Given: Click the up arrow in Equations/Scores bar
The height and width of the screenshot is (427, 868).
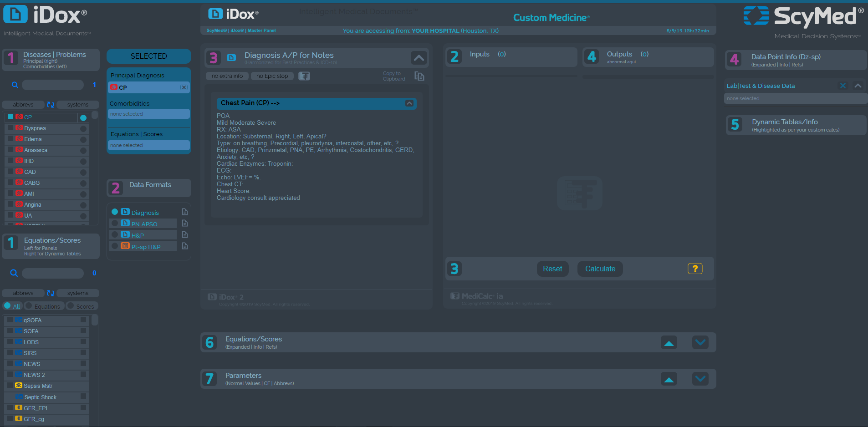Looking at the screenshot, I should [x=669, y=342].
